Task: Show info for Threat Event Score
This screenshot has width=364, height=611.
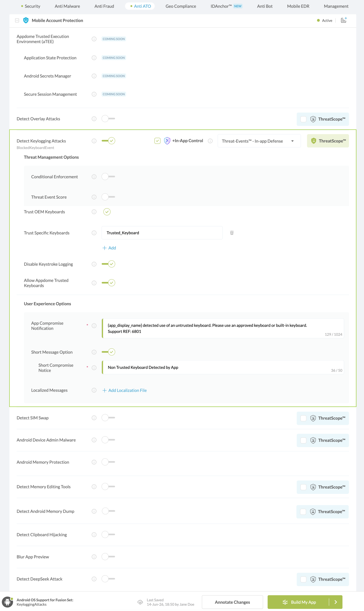Action: pyautogui.click(x=94, y=197)
